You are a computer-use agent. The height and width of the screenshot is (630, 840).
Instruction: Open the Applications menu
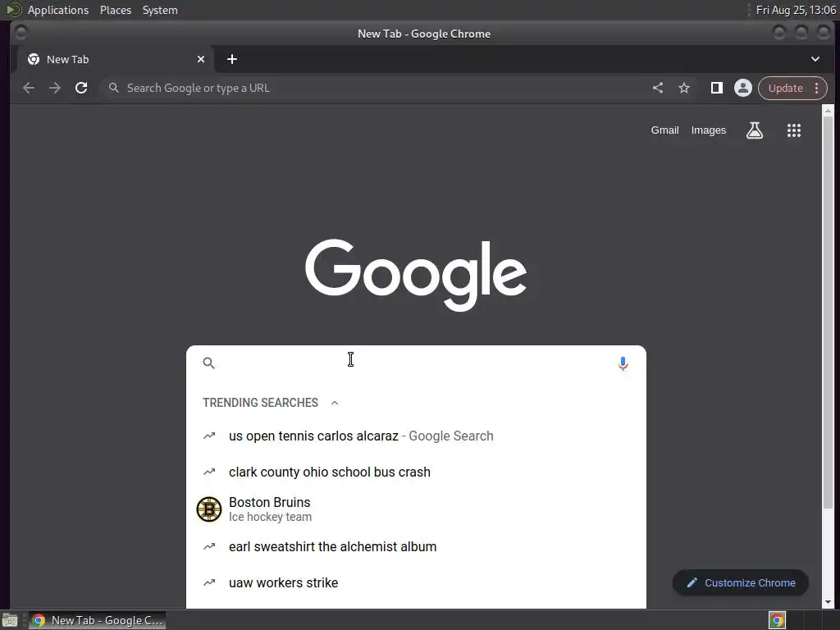point(58,10)
